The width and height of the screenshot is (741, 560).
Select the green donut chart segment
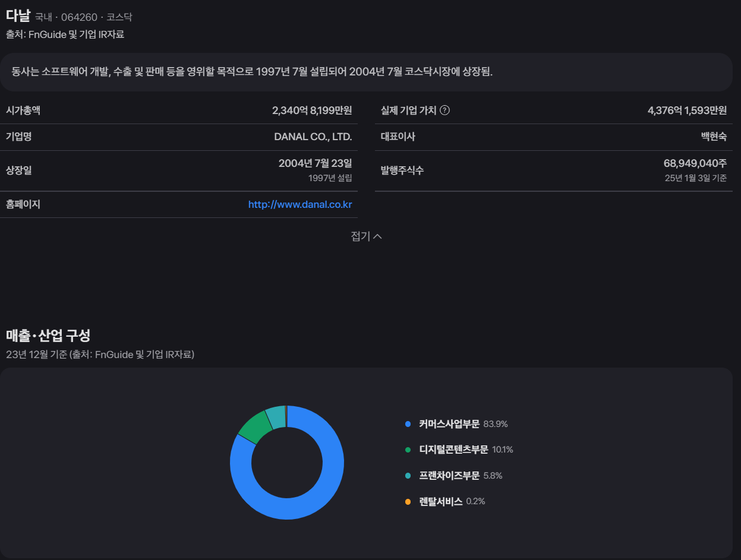coord(255,426)
